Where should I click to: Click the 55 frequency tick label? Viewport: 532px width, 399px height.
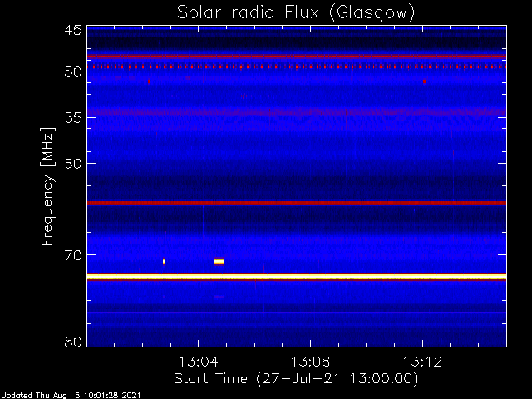pyautogui.click(x=73, y=118)
